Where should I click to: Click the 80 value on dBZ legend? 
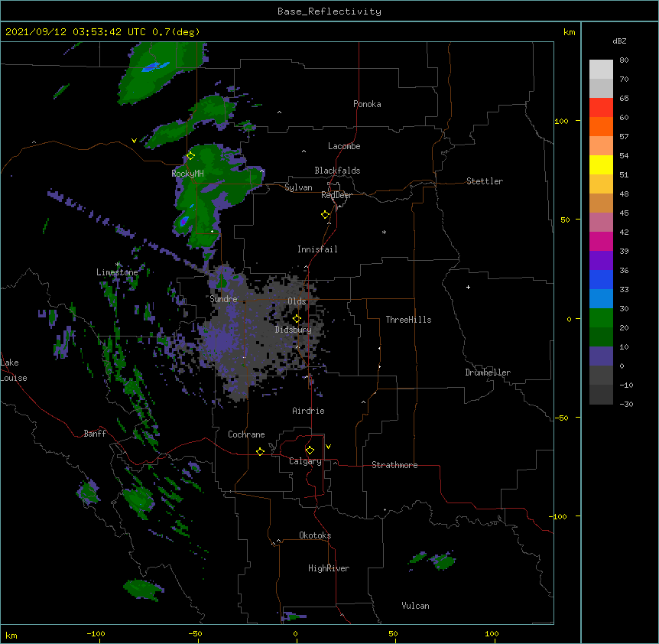click(x=624, y=60)
